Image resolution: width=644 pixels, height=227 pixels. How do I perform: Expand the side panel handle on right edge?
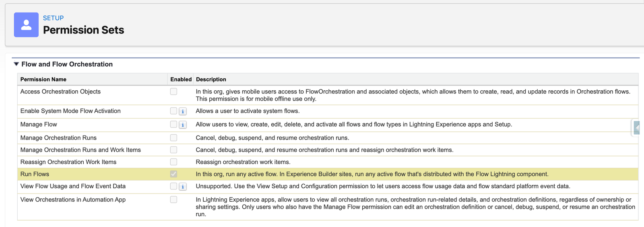click(x=637, y=128)
